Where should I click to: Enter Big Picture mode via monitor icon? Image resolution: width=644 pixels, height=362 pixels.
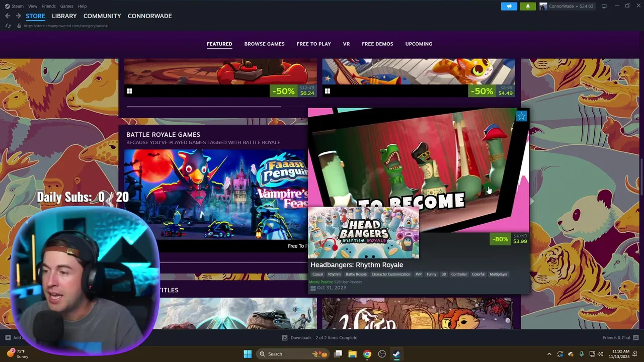(x=604, y=6)
